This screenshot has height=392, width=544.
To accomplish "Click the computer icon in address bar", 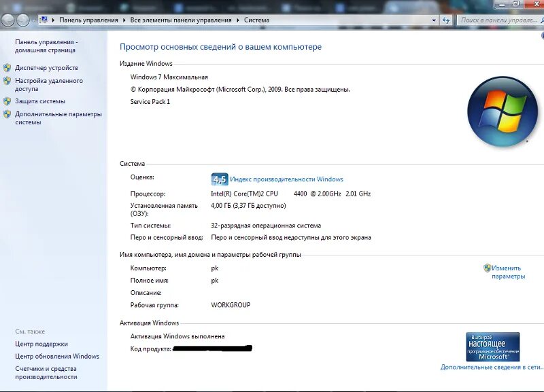I will (x=44, y=20).
